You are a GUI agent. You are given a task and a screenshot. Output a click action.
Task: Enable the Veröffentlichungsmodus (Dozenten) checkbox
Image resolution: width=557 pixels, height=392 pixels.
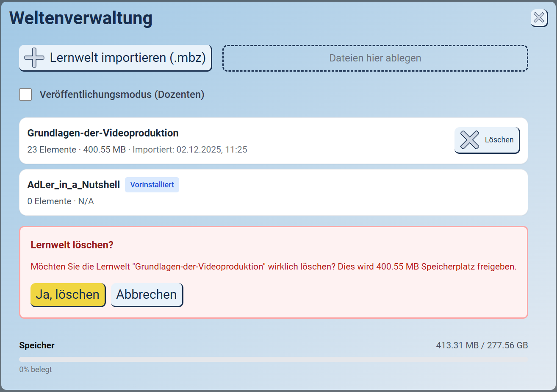25,95
